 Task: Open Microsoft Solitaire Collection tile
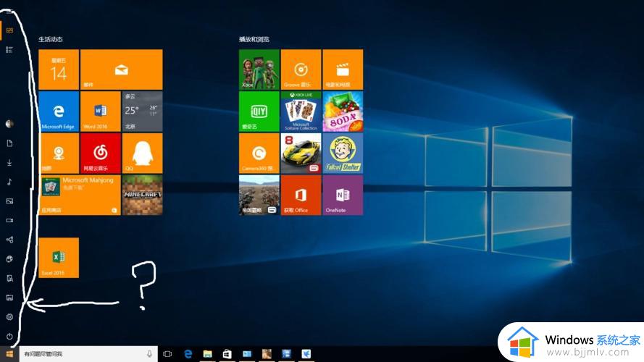click(x=301, y=111)
